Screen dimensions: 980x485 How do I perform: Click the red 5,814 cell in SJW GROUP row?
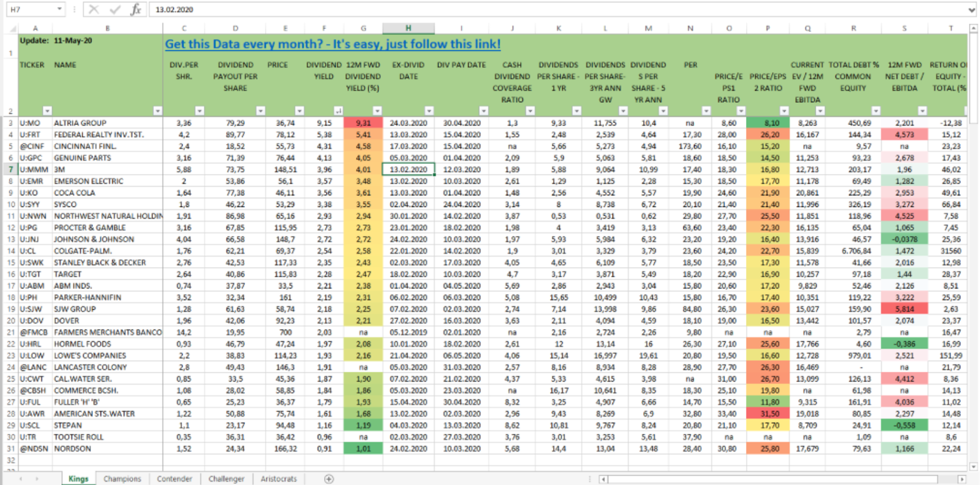click(905, 309)
